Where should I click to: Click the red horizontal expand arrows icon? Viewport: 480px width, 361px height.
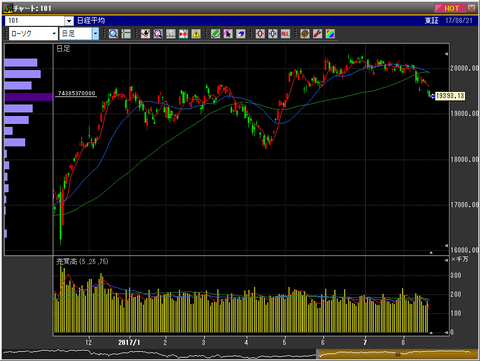[260, 34]
